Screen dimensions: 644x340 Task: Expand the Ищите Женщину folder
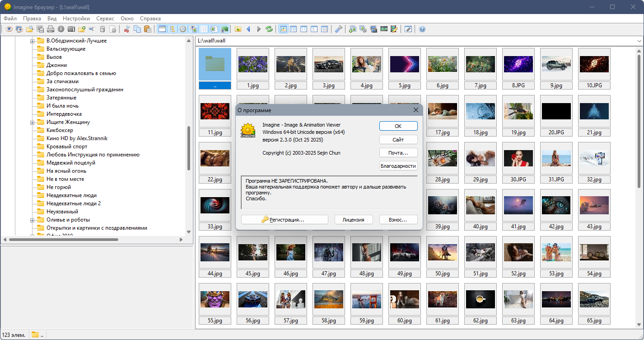coord(33,123)
